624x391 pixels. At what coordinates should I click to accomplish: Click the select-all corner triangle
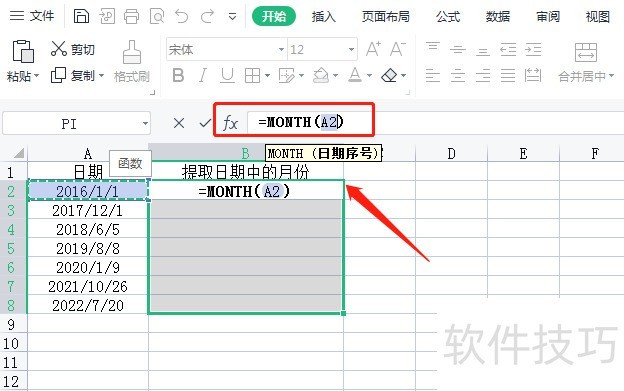19,153
